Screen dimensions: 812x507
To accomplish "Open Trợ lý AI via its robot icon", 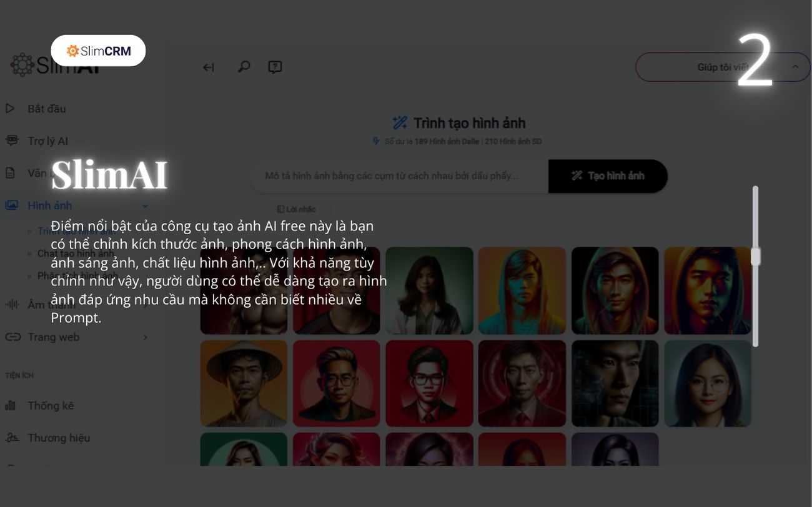I will [x=11, y=140].
